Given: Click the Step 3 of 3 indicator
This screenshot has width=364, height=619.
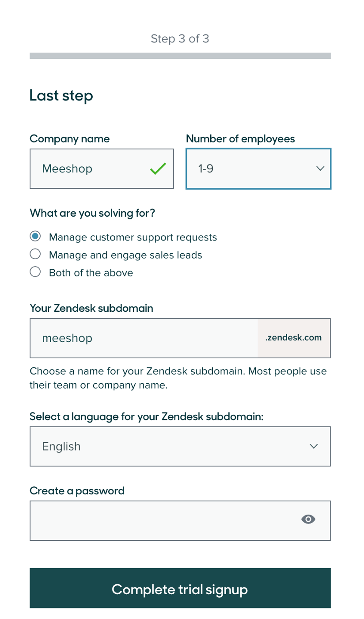Looking at the screenshot, I should coord(180,38).
